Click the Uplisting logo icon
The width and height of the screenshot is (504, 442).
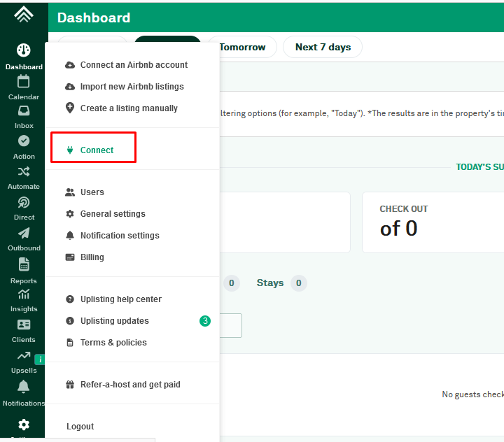pos(24,14)
